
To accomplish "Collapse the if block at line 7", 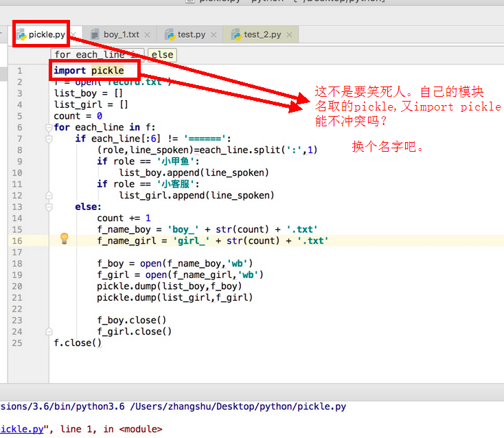I will 49,139.
